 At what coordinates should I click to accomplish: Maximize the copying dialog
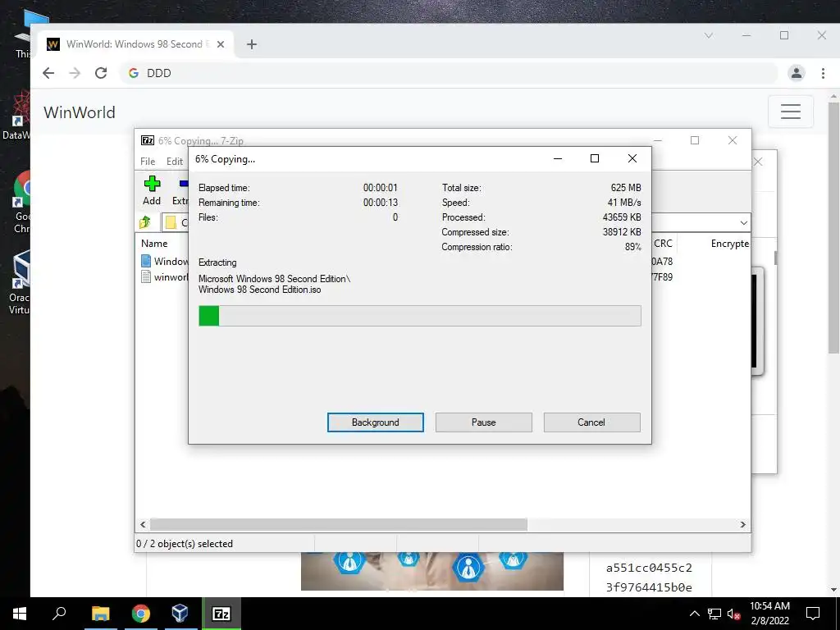(594, 158)
